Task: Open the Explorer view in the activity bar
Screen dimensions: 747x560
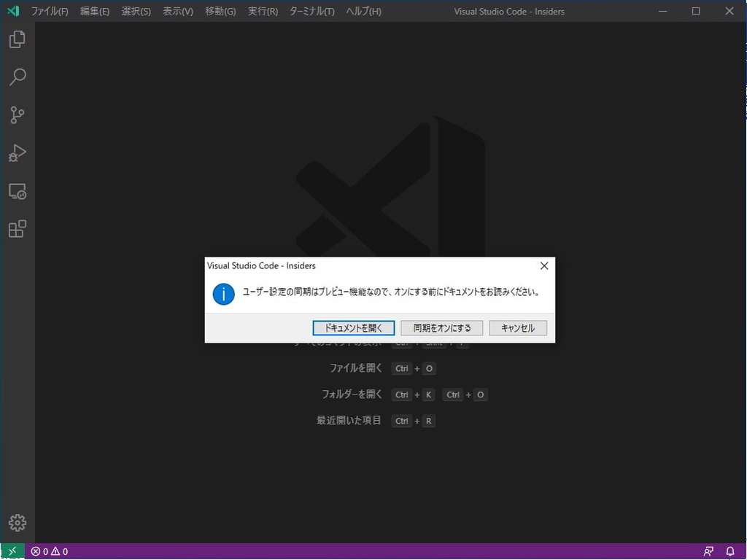Action: pos(16,39)
